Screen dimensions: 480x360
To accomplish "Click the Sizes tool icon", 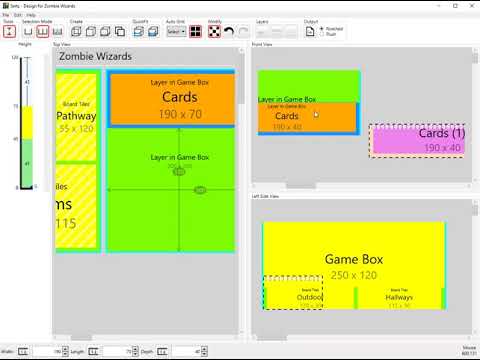I will pos(9,32).
